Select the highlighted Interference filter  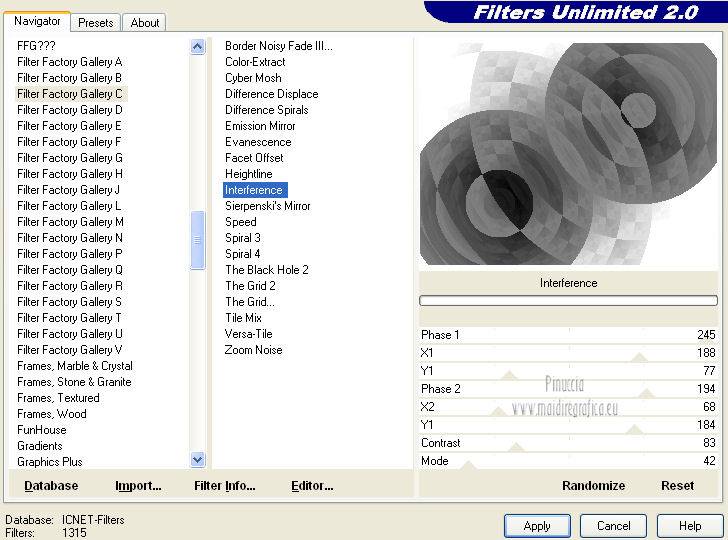point(255,190)
